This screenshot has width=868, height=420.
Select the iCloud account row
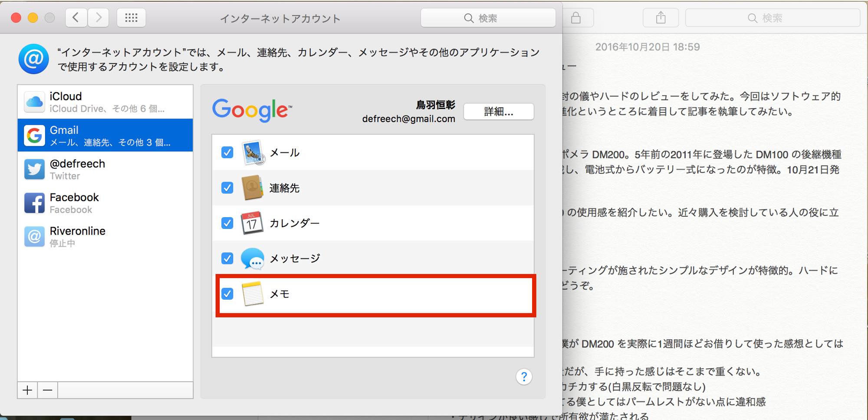pos(105,102)
